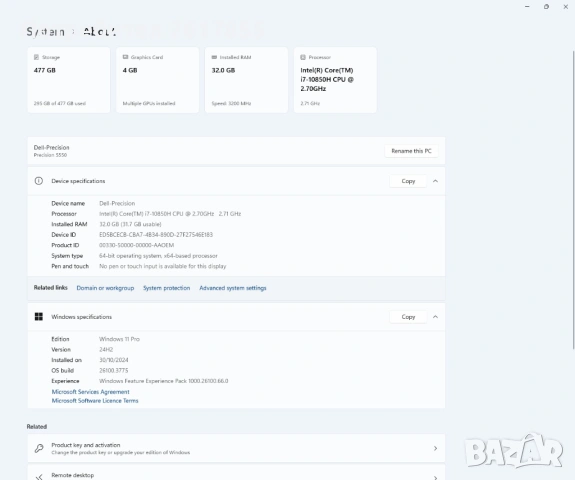575x480 pixels.
Task: Click the product key icon
Action: point(39,448)
